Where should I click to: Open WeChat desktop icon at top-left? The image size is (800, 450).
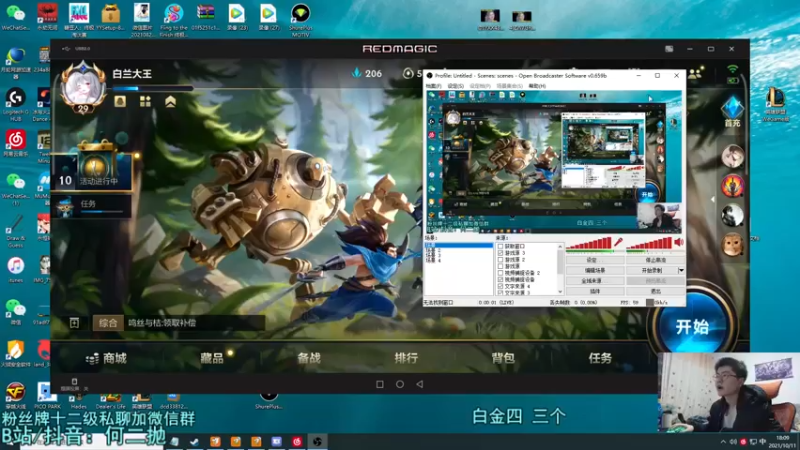[x=15, y=16]
